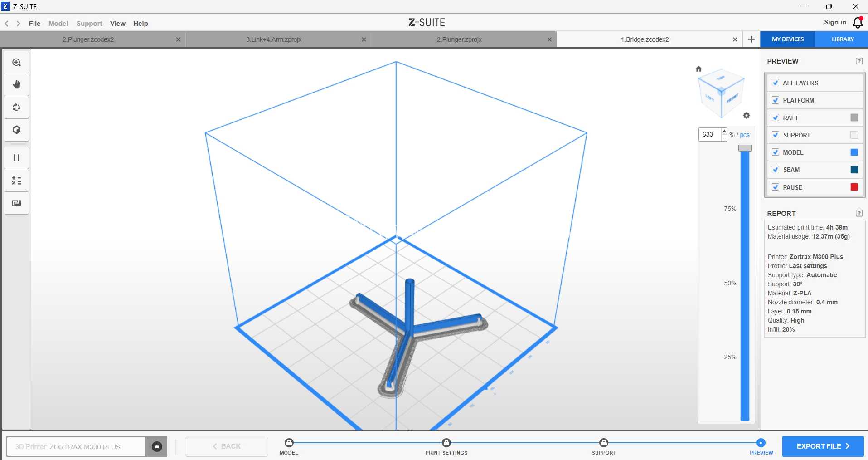Viewport: 868px width, 460px height.
Task: Click the layer slider at the 50% mark
Action: [x=745, y=284]
